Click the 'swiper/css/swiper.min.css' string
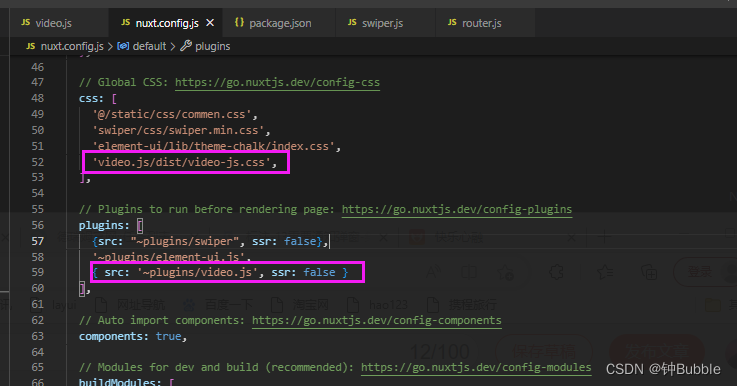Image resolution: width=737 pixels, height=386 pixels. (x=178, y=130)
